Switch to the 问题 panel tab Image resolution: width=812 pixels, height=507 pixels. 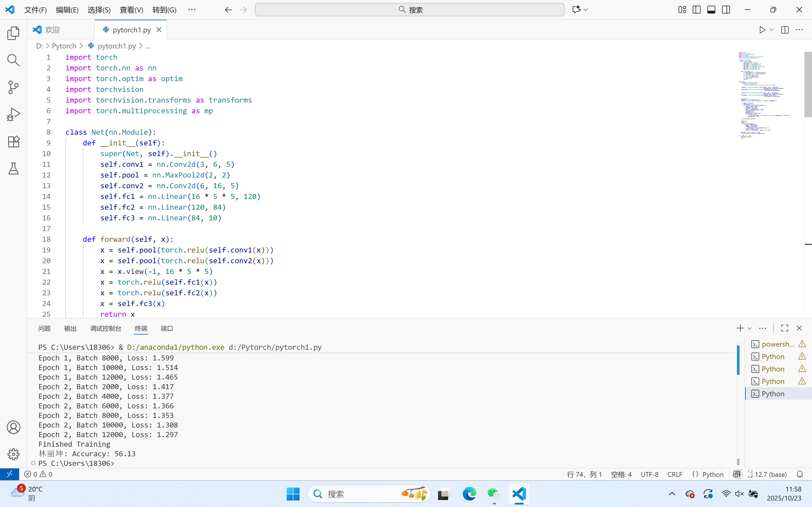pos(44,328)
